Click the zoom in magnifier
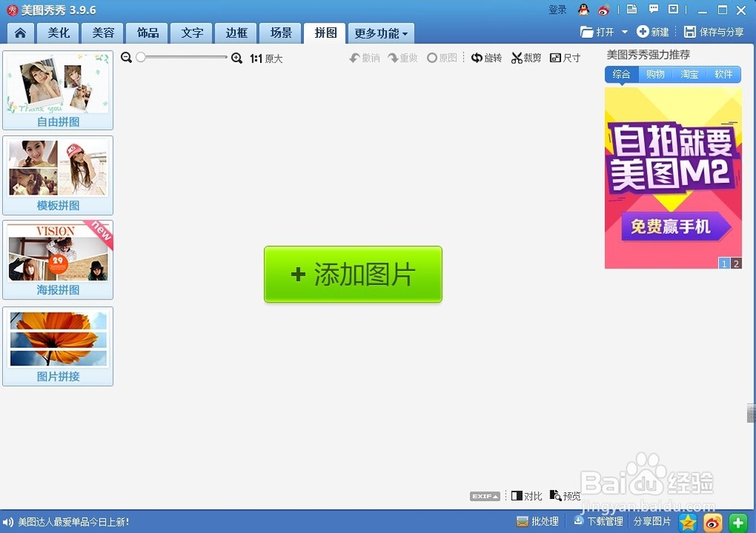The image size is (756, 533). click(236, 58)
